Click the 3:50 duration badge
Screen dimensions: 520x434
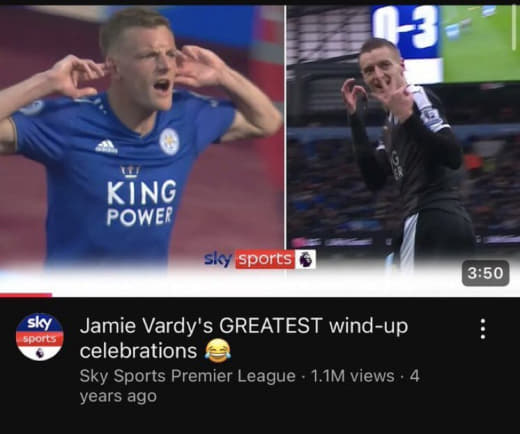pyautogui.click(x=485, y=273)
